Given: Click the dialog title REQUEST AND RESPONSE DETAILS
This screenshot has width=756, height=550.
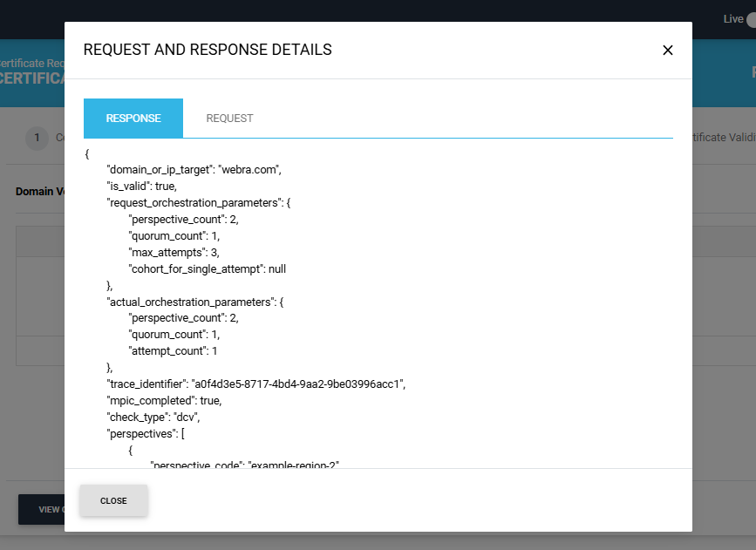Looking at the screenshot, I should point(208,50).
